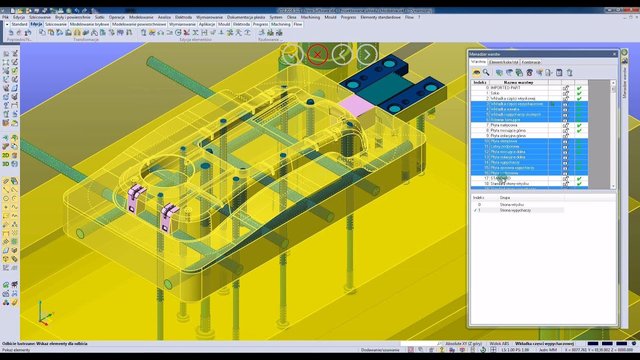Image resolution: width=640 pixels, height=360 pixels.
Task: Open the ribbon options dropdown arrow left of Standard
Action: 7,24
